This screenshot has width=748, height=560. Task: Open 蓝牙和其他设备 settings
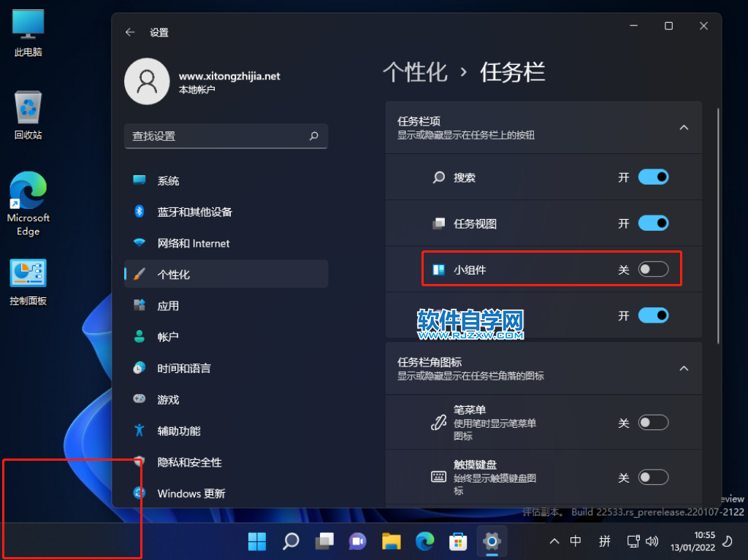226,212
